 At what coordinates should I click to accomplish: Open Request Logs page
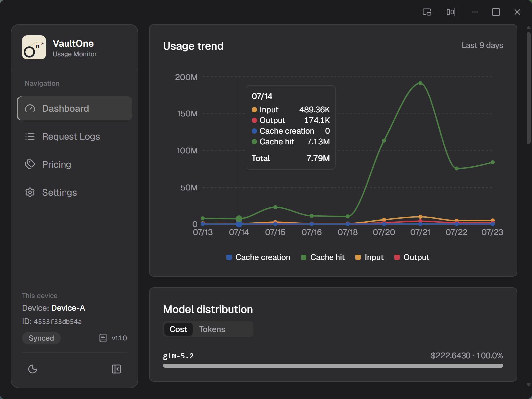pos(75,136)
